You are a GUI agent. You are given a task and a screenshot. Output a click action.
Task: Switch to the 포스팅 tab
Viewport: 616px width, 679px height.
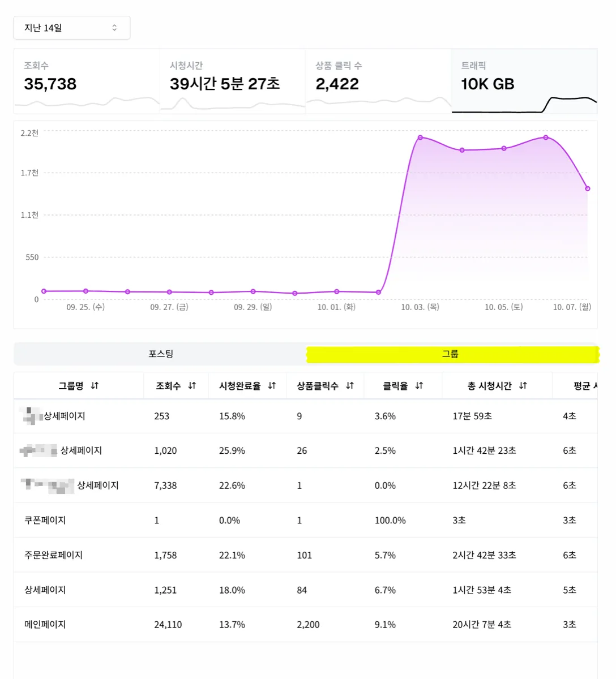[160, 354]
